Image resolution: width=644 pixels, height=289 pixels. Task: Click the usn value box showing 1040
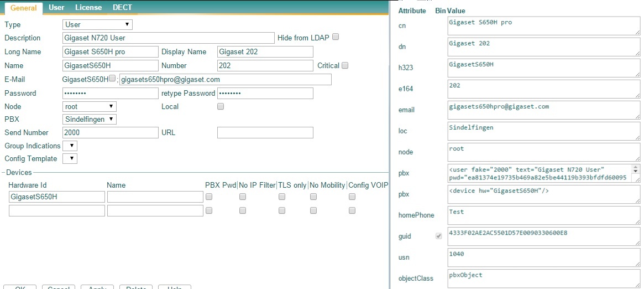click(x=544, y=258)
